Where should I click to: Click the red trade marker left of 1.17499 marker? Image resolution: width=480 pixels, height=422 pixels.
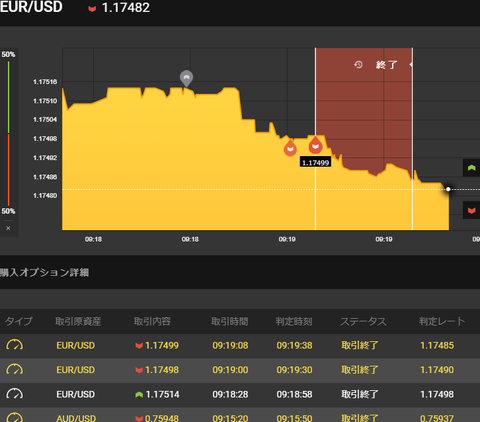tap(290, 148)
